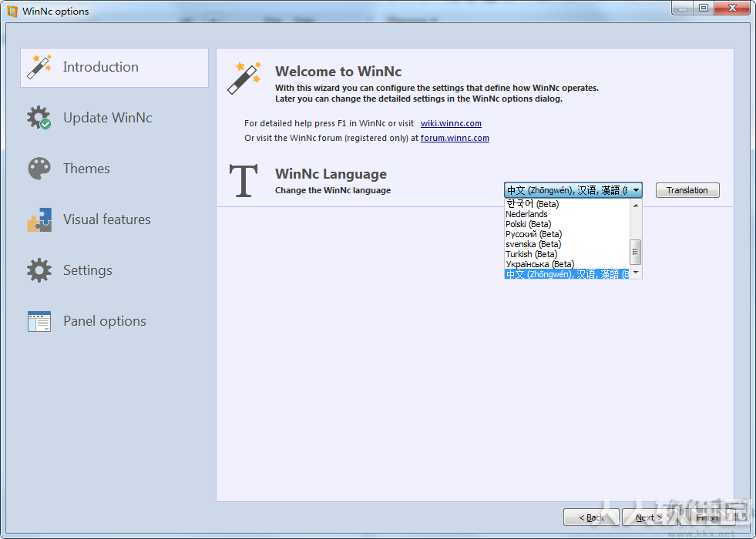
Task: Click the language list scroll-down arrow
Action: pos(636,273)
